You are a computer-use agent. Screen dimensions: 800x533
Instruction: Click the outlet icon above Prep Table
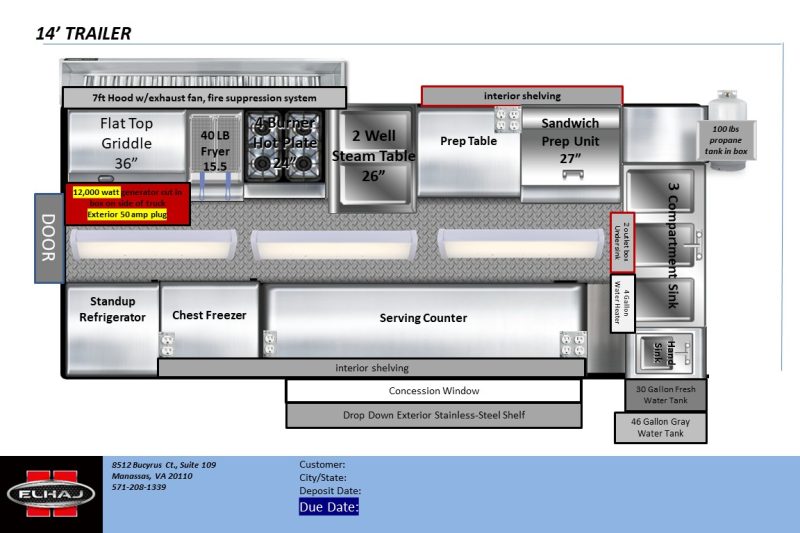pyautogui.click(x=508, y=119)
